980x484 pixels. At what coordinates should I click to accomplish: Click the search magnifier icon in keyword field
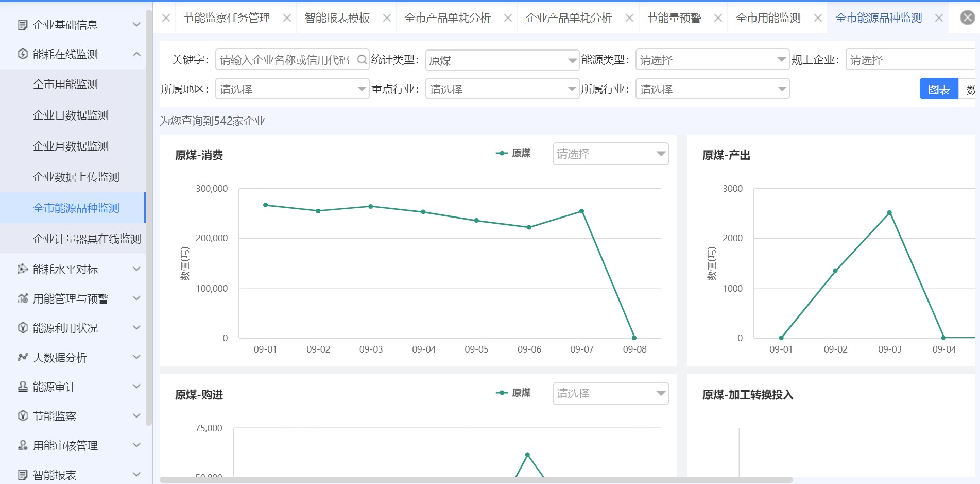(x=362, y=60)
